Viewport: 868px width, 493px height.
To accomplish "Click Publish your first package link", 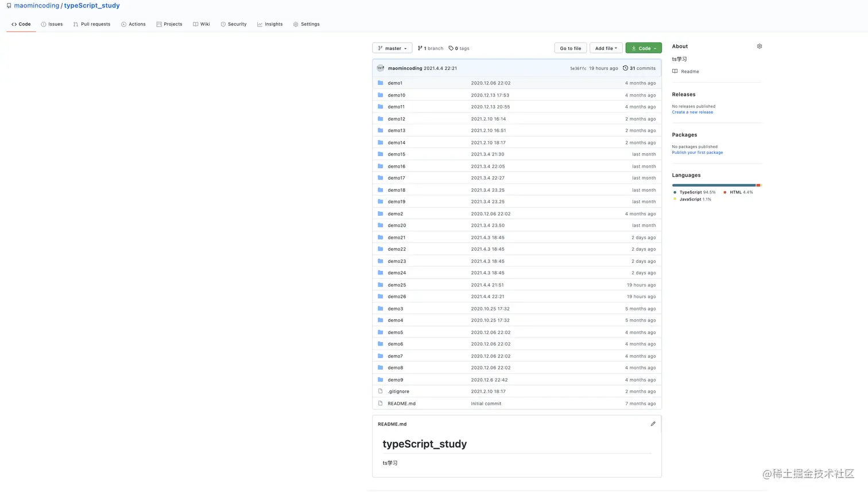I will (697, 153).
